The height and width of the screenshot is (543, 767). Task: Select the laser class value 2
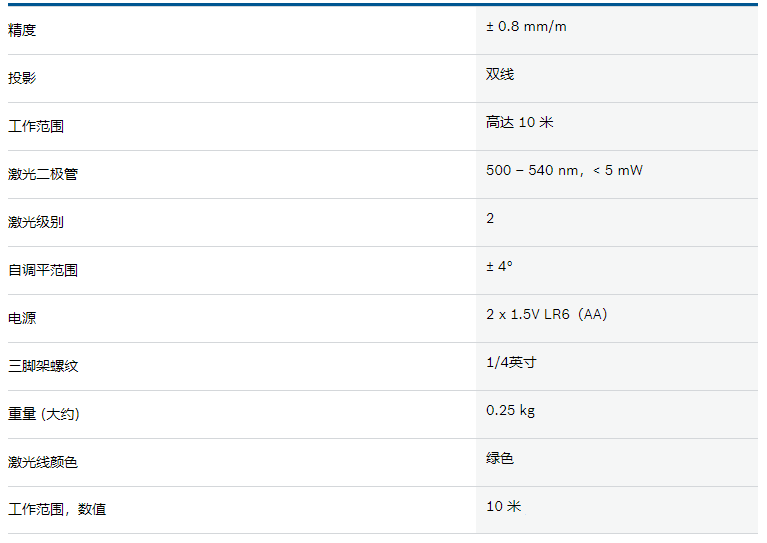tap(490, 218)
